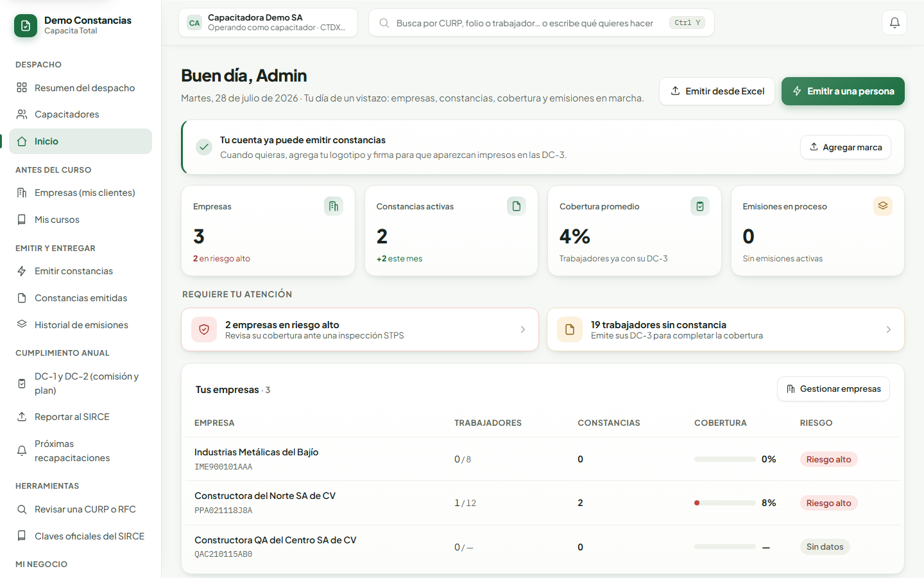The image size is (924, 578).
Task: Click the lightning icon beside Emitir constancias
Action: (x=22, y=271)
